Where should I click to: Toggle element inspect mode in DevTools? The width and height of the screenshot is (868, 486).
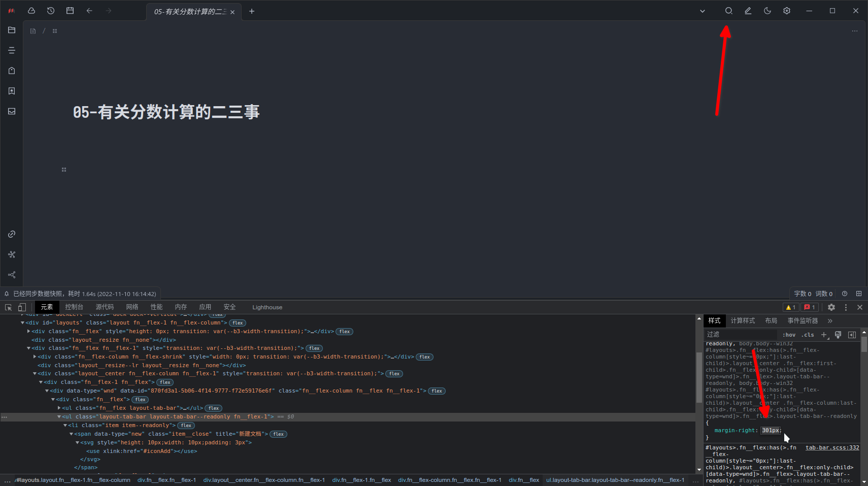[x=8, y=307]
